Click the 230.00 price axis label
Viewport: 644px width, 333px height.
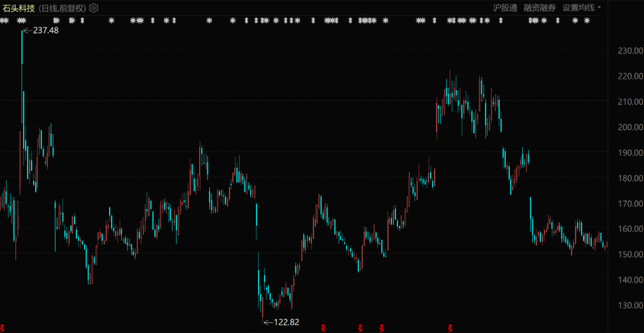coord(630,51)
